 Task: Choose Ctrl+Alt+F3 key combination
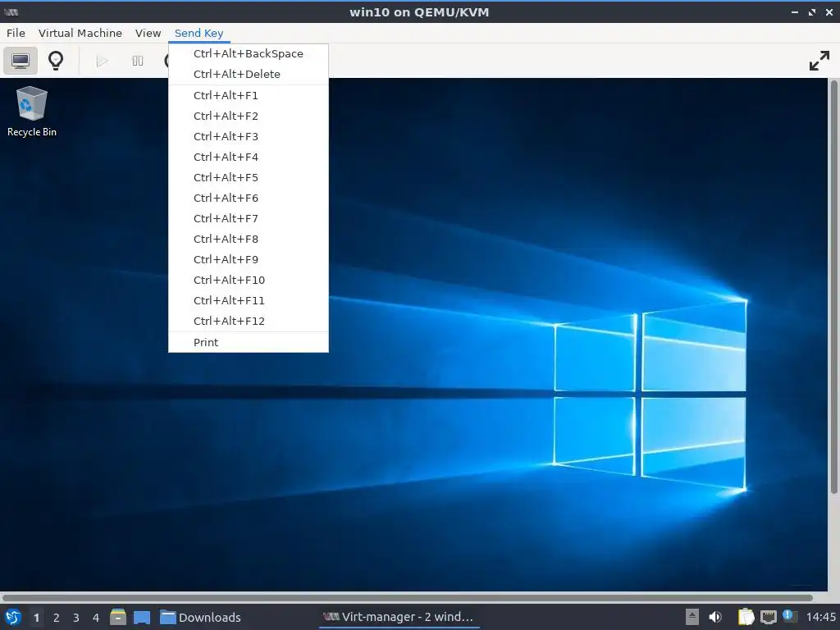tap(248, 137)
